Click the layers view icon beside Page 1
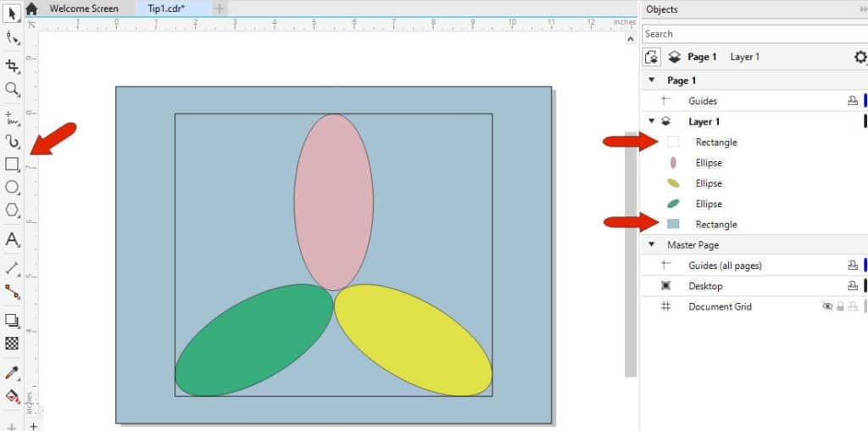Screen dimensions: 868x431 click(674, 57)
